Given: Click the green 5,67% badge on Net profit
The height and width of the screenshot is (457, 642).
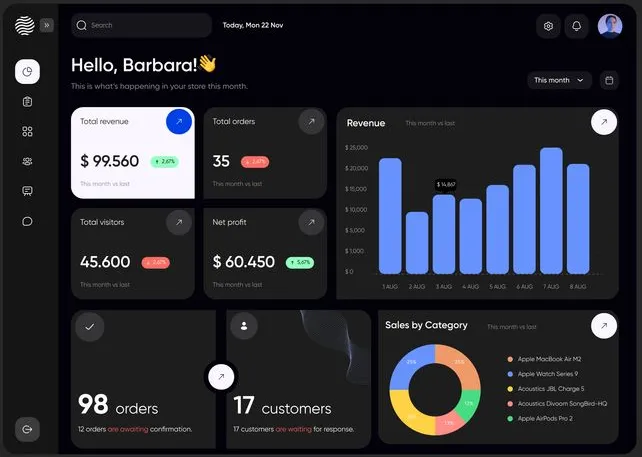Looking at the screenshot, I should (x=300, y=262).
